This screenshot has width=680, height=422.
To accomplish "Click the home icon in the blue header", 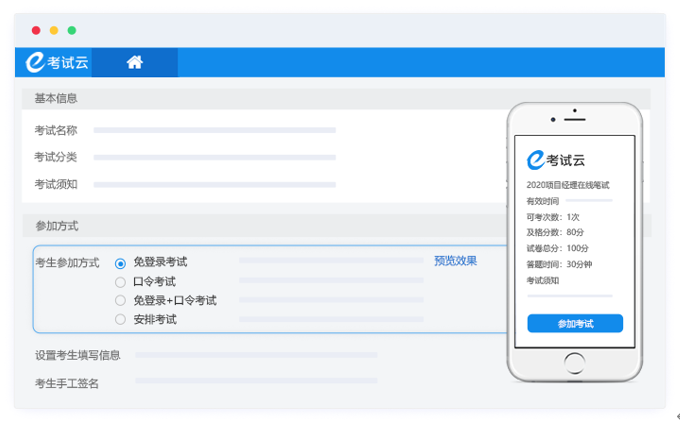I will 135,62.
